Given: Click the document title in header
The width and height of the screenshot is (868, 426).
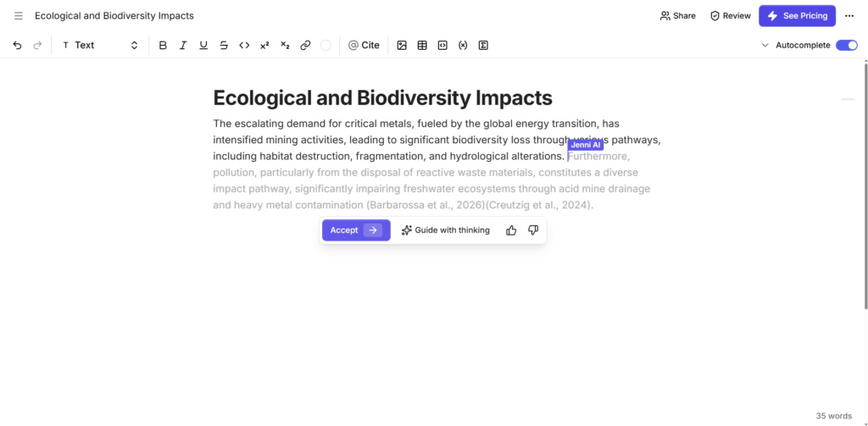Looking at the screenshot, I should pos(114,15).
